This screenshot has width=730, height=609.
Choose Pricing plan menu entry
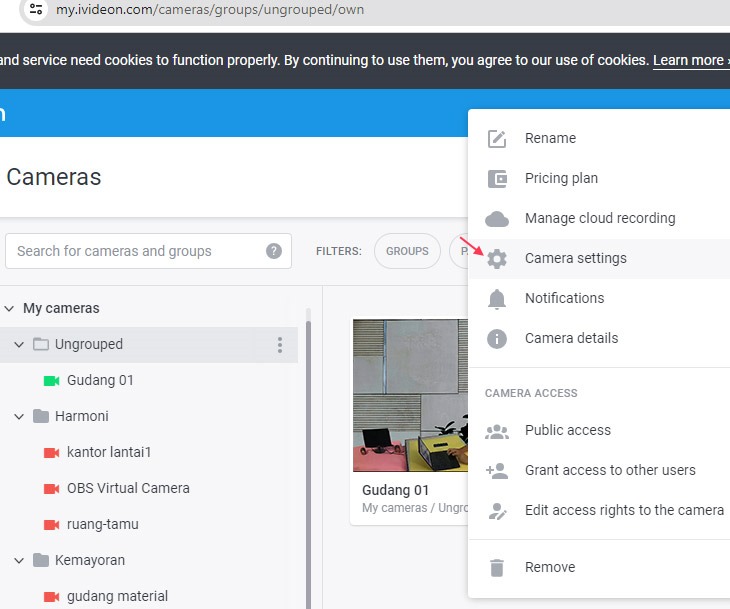599,179
